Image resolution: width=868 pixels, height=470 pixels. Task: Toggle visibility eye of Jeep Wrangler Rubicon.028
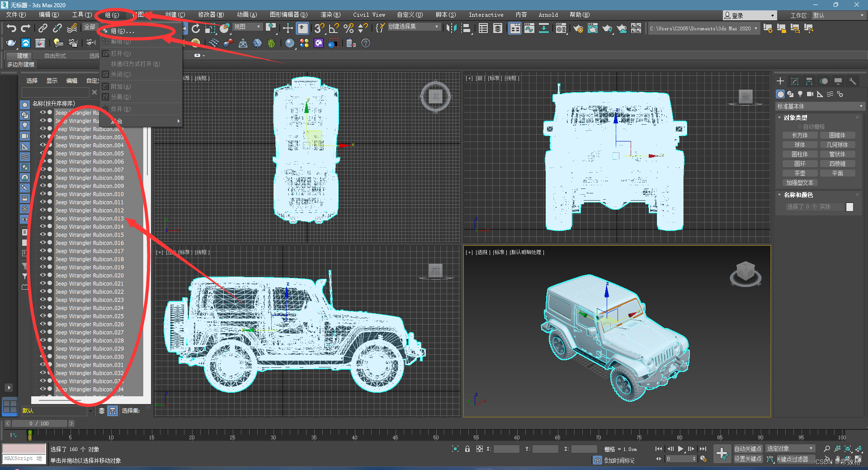point(43,340)
